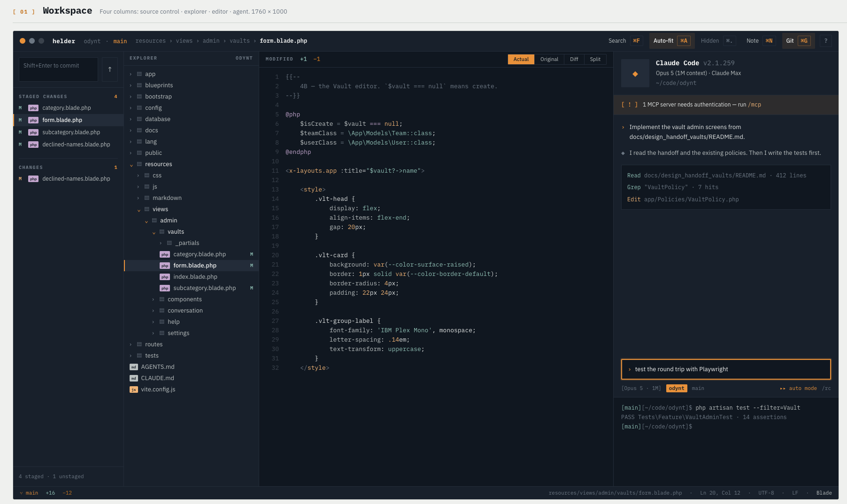
Task: Toggle Hidden files visibility
Action: [718, 41]
